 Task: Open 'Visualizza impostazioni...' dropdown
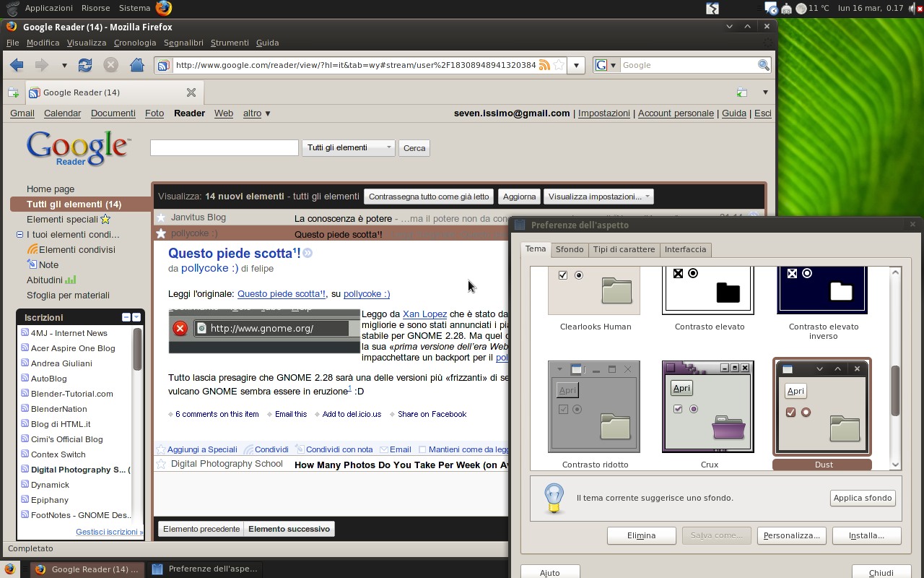pyautogui.click(x=598, y=197)
